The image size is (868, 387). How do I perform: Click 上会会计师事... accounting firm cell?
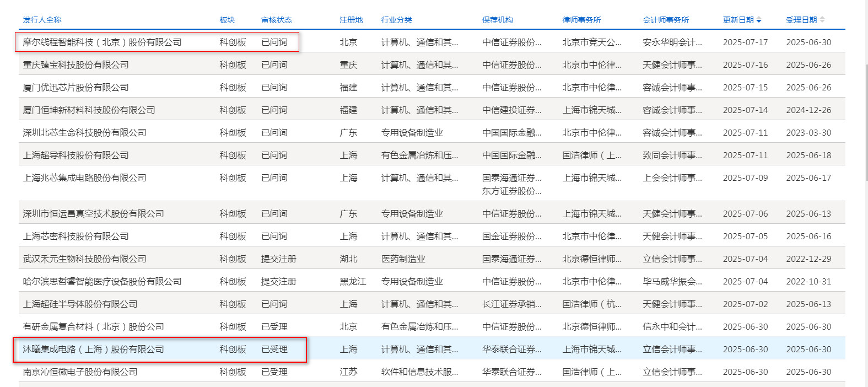pyautogui.click(x=672, y=178)
